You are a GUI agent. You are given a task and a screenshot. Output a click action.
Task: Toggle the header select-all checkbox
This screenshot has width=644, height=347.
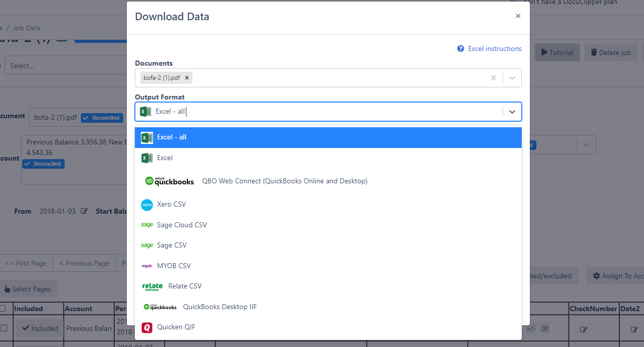click(x=3, y=308)
